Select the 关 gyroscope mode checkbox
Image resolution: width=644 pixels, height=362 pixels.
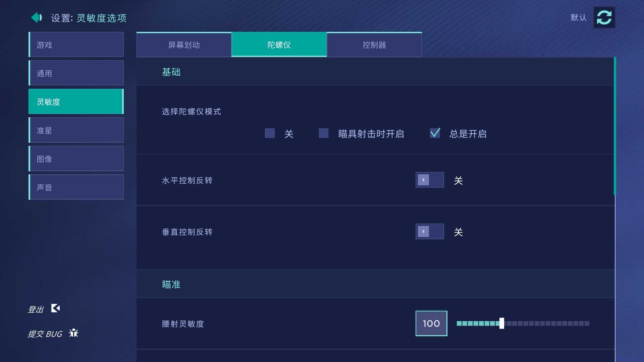click(270, 133)
